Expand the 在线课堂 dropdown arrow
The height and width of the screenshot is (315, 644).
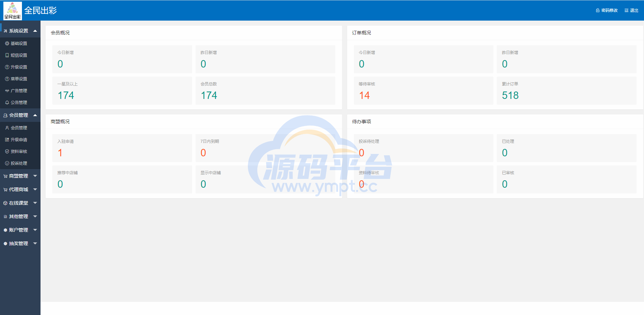pyautogui.click(x=35, y=203)
